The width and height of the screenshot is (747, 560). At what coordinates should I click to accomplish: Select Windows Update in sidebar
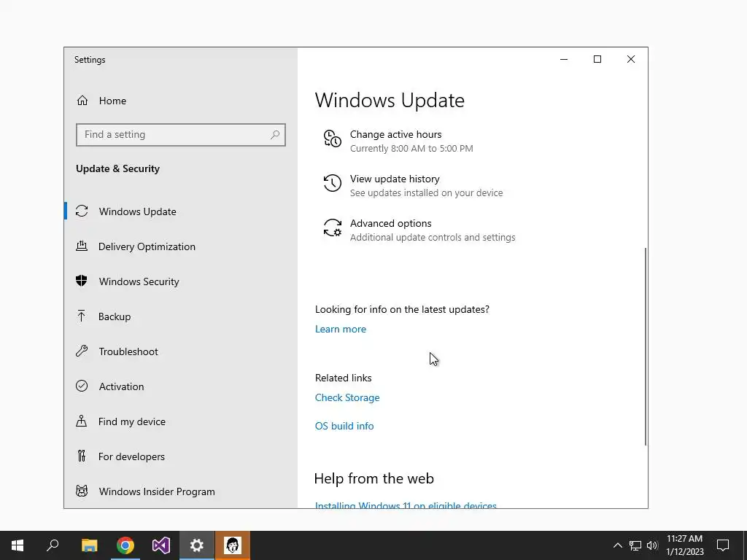pos(181,211)
